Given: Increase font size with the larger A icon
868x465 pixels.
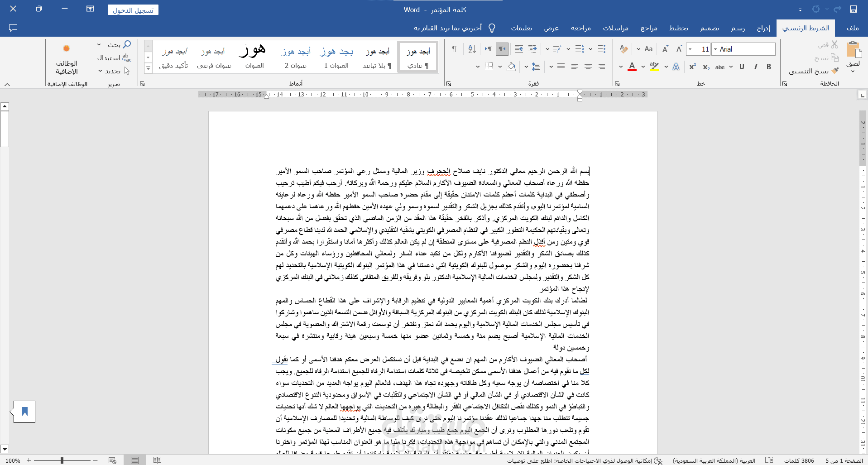Looking at the screenshot, I should 679,49.
